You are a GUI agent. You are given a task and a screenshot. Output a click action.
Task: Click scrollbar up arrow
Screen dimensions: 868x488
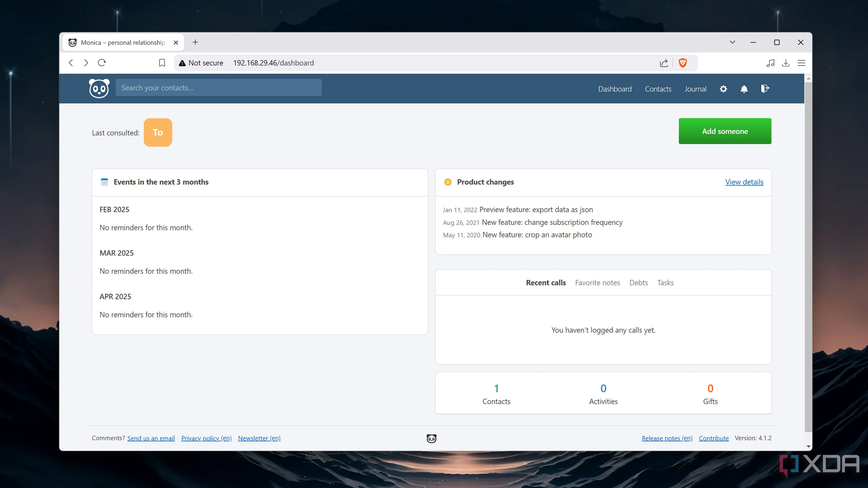click(808, 78)
